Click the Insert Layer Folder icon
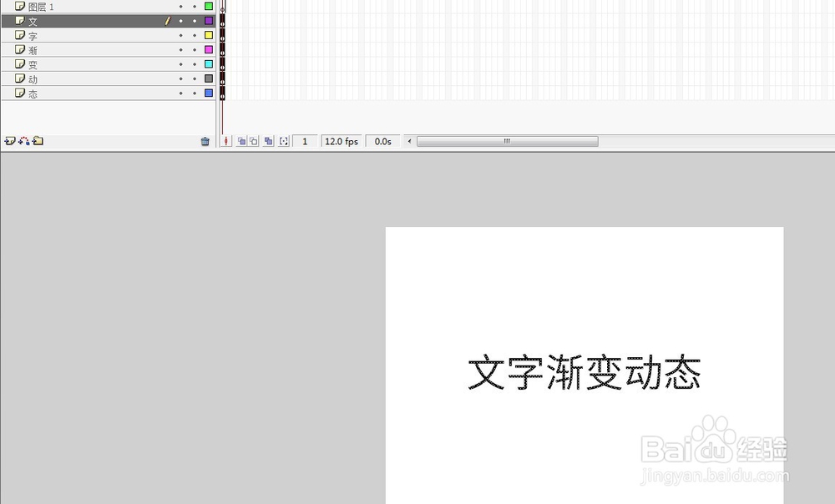Screen dimensions: 835x504 pos(37,140)
